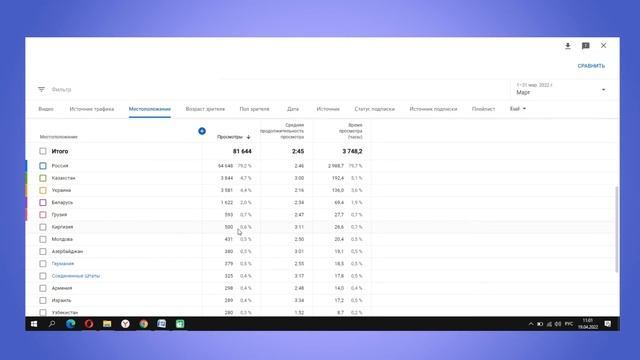This screenshot has height=360, width=640.
Task: Tick the Итого checkbox
Action: [x=43, y=151]
